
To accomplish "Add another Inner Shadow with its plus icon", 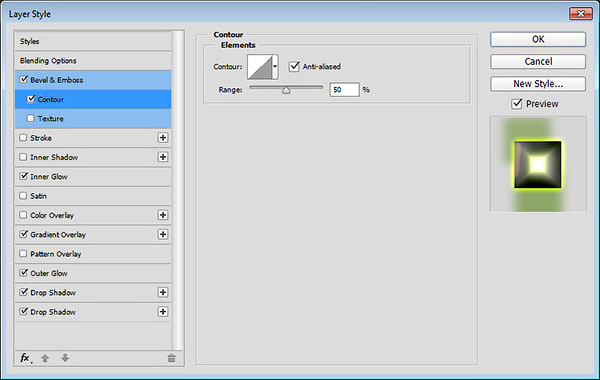I will coord(163,157).
